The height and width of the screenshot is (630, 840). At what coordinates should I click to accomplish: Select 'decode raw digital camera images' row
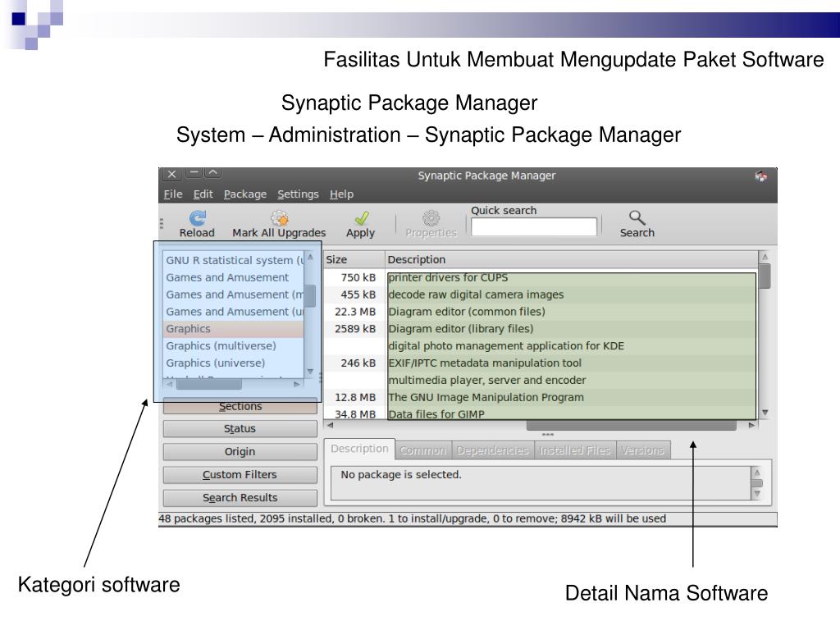(x=541, y=294)
